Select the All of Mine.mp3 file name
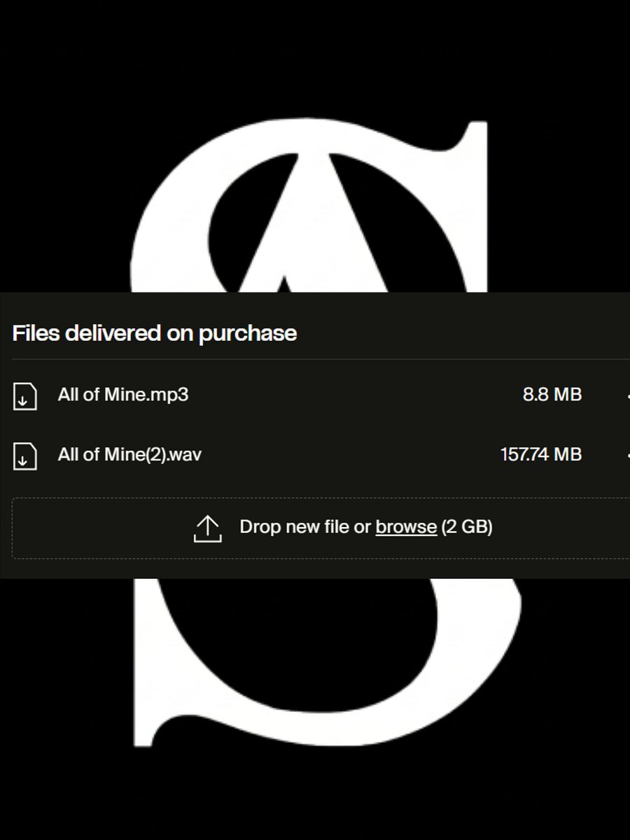The height and width of the screenshot is (840, 630). [123, 395]
